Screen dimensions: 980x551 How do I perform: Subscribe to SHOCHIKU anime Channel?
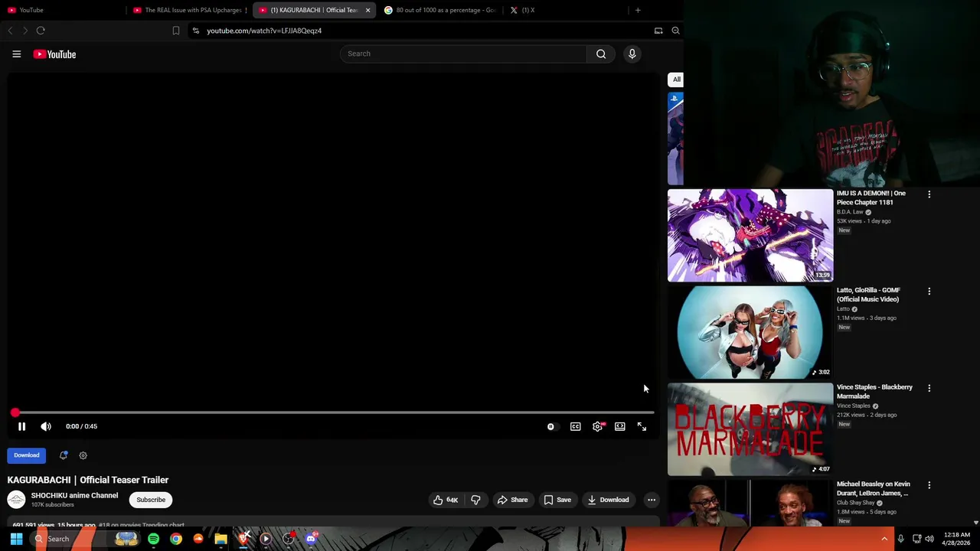click(x=151, y=500)
